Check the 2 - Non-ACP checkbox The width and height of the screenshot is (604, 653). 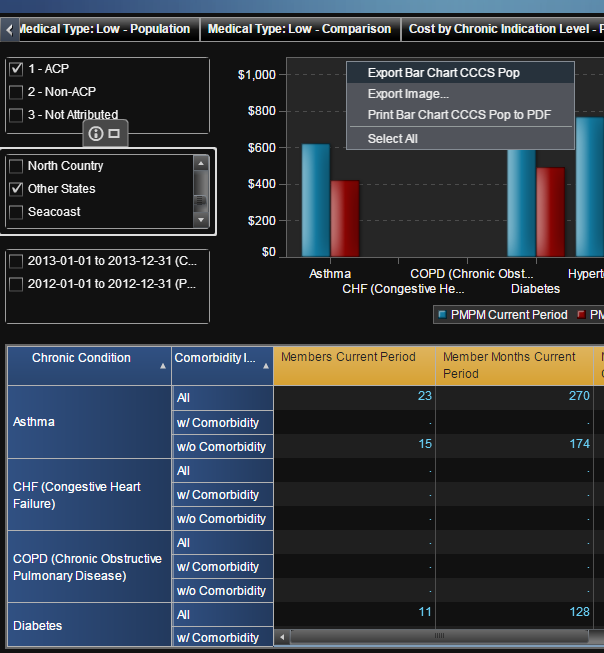click(16, 92)
